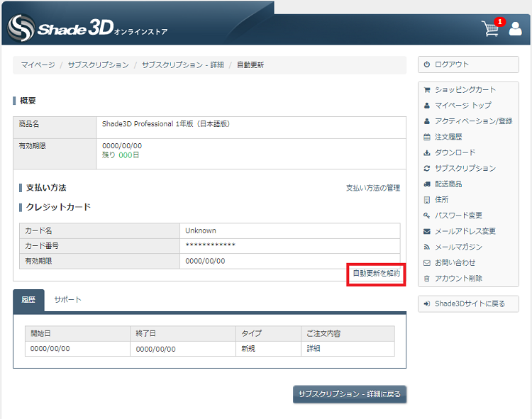The image size is (532, 419).
Task: Click the key icon beside パスワード変更
Action: tap(427, 216)
